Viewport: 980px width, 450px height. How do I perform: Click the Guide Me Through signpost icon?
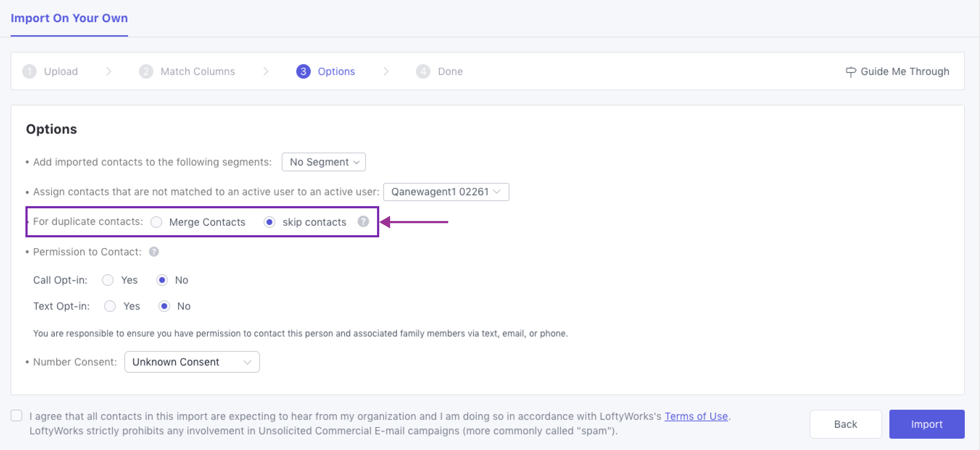point(850,71)
